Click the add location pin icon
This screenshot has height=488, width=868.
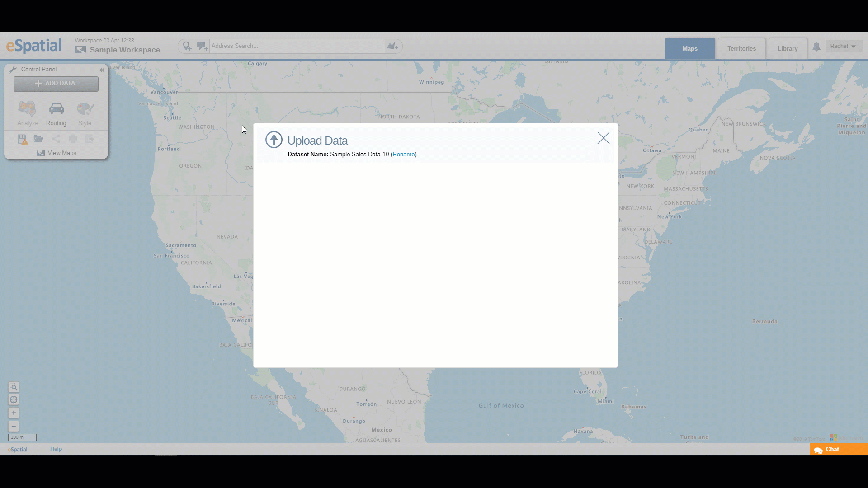pos(187,46)
